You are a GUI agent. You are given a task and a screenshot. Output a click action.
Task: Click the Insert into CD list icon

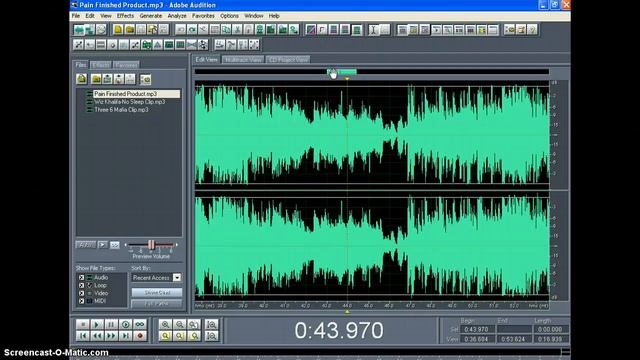[x=119, y=79]
